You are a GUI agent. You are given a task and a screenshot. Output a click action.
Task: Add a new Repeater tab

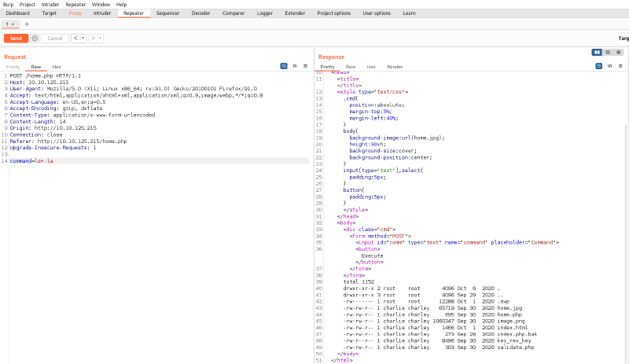pos(27,24)
